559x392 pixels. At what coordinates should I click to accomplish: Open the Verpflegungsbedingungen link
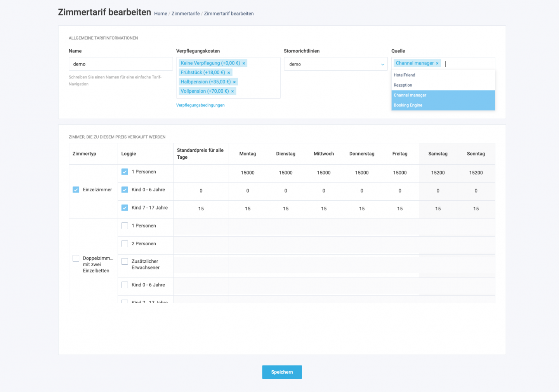pyautogui.click(x=200, y=105)
